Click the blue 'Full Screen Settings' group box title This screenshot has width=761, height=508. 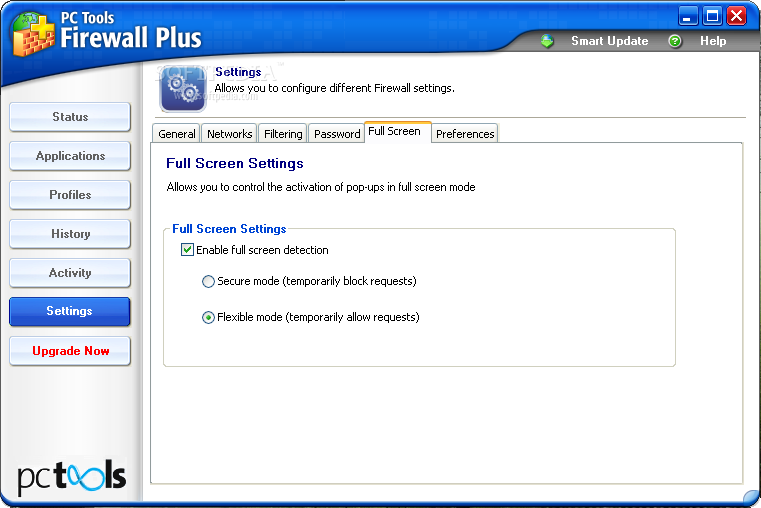coord(229,229)
